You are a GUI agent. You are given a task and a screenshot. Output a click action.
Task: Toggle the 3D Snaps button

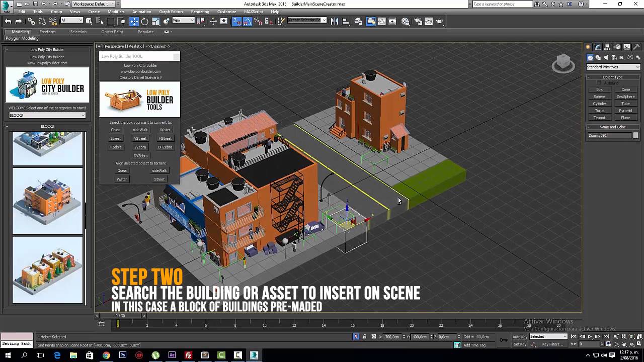click(236, 22)
